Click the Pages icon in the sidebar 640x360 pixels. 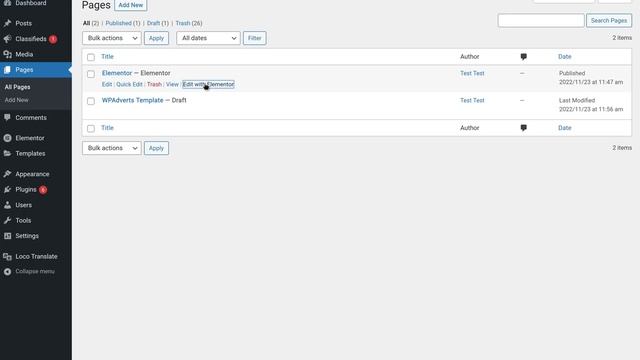point(7,70)
